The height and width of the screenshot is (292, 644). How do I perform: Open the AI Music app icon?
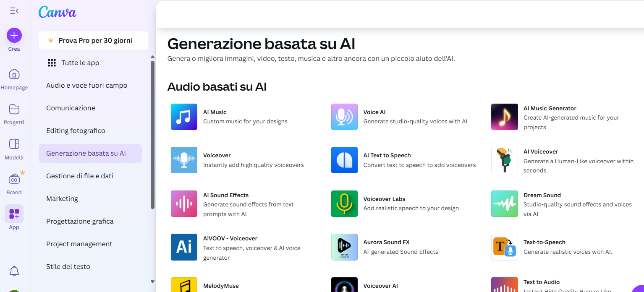184,117
